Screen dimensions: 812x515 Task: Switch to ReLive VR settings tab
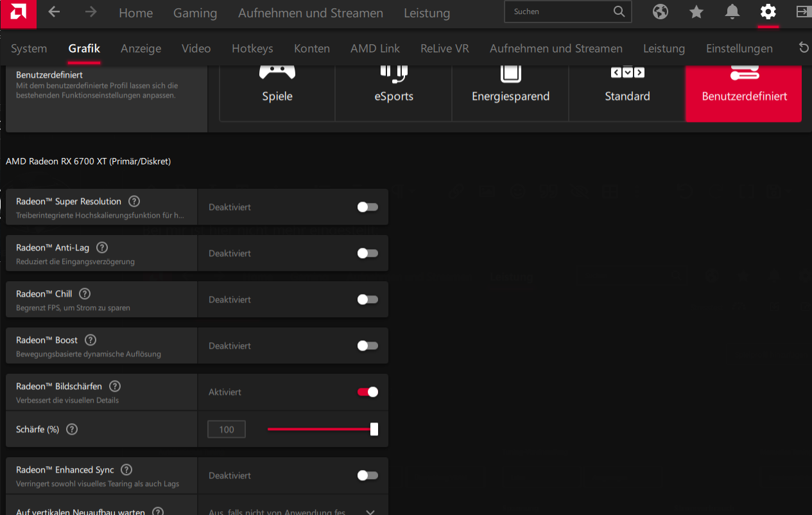point(445,48)
